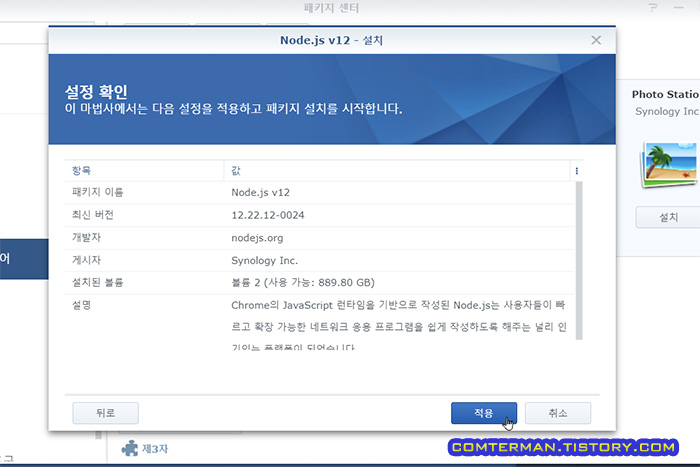The width and height of the screenshot is (700, 467).
Task: Select the 개발자 row label
Action: 86,238
